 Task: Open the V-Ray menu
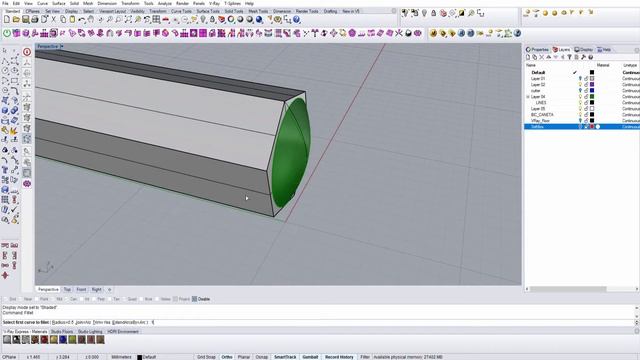point(214,3)
